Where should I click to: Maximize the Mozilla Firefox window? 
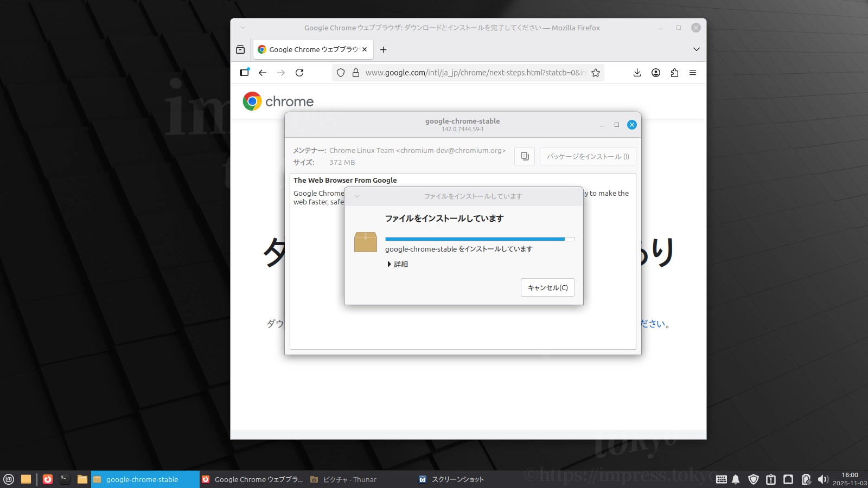click(x=679, y=28)
